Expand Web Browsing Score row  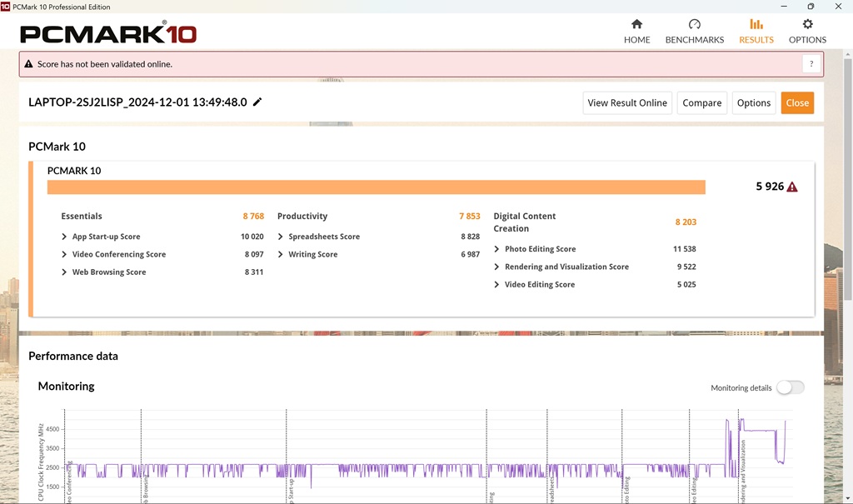point(64,272)
